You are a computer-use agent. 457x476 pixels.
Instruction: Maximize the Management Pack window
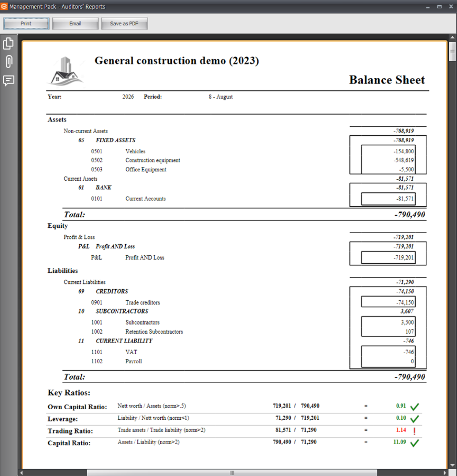(440, 6)
